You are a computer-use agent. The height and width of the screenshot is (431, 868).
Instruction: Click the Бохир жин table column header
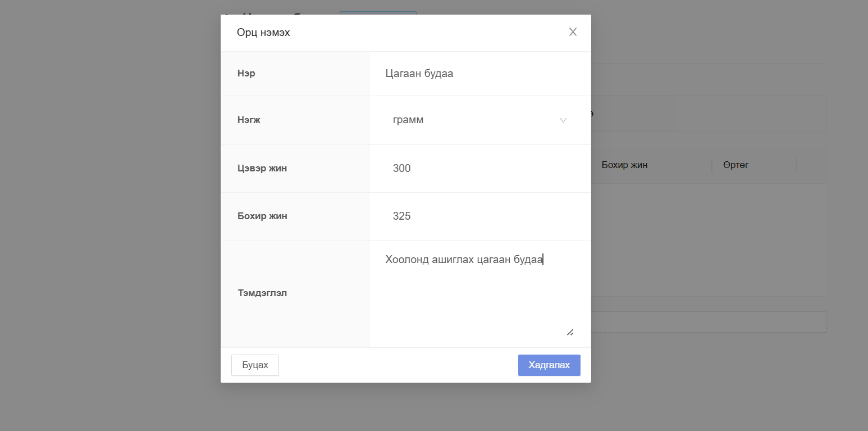point(624,165)
